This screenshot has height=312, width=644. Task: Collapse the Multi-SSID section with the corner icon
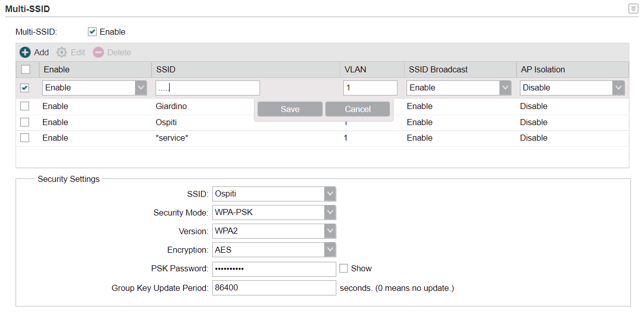[x=633, y=9]
